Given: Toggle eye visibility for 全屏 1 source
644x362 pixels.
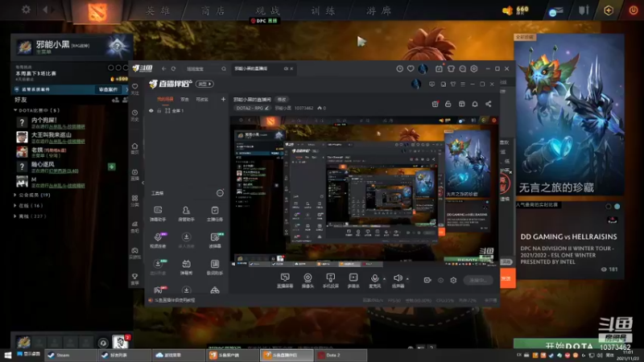Looking at the screenshot, I should [151, 111].
